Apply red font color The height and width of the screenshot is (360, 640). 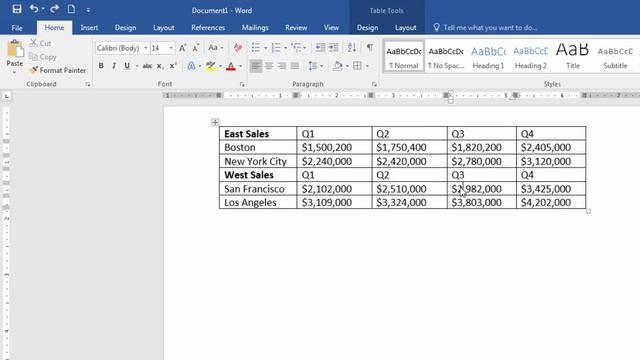click(x=231, y=66)
